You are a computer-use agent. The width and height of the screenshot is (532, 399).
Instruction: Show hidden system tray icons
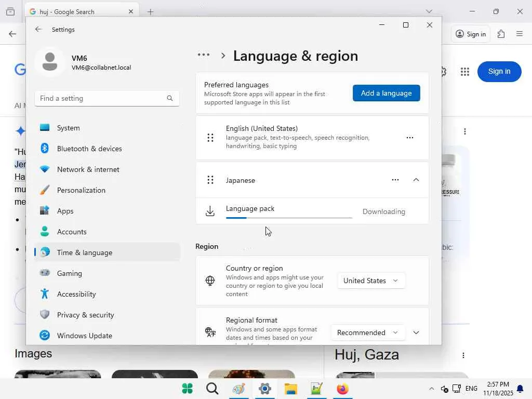coord(431,389)
